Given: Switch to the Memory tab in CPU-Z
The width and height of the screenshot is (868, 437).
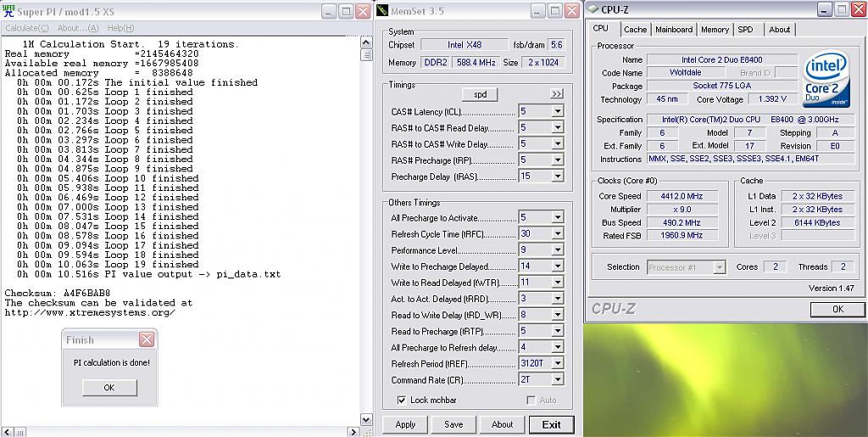Looking at the screenshot, I should click(x=715, y=30).
